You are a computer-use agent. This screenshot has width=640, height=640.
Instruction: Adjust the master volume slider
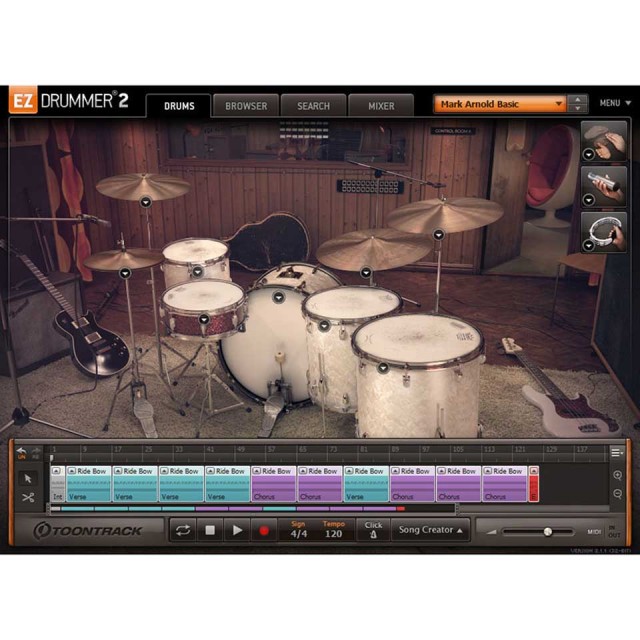tap(547, 531)
